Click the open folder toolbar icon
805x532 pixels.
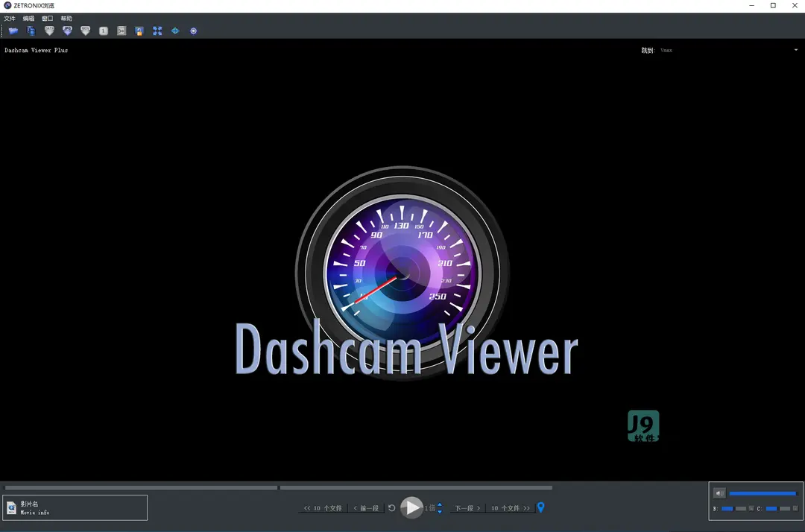click(13, 31)
